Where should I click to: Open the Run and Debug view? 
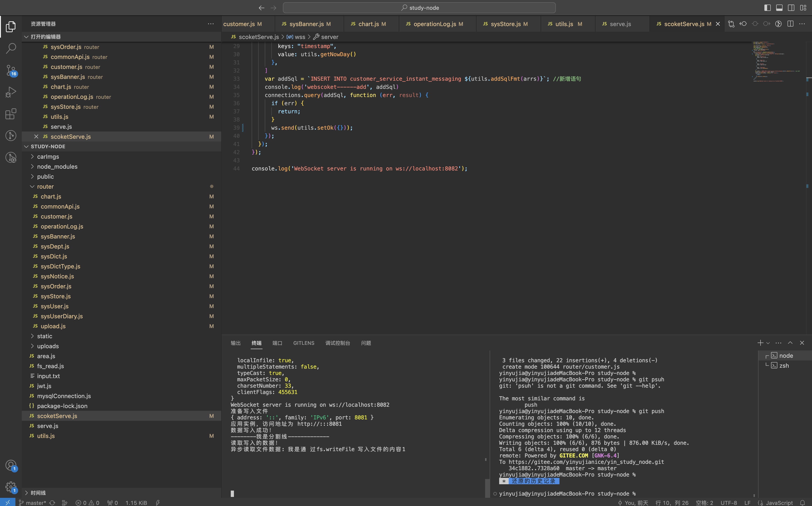11,92
